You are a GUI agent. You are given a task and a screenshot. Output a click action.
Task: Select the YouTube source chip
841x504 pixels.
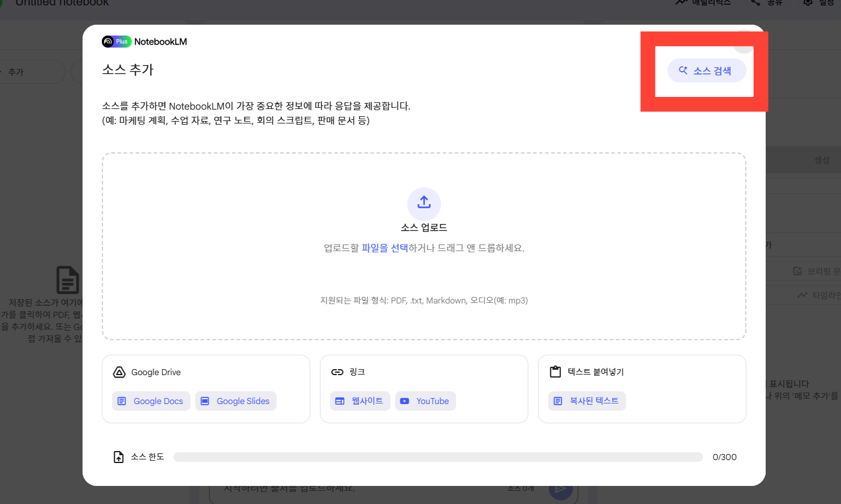pyautogui.click(x=425, y=401)
